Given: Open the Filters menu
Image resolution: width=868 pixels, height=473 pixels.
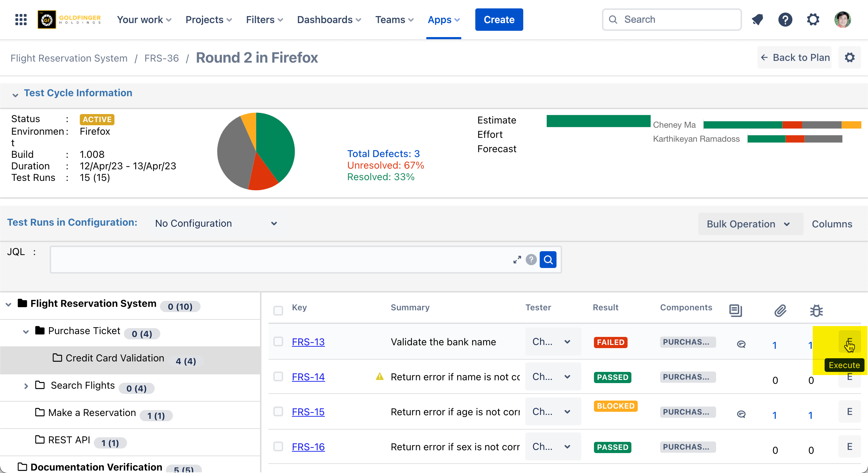Looking at the screenshot, I should coord(264,20).
